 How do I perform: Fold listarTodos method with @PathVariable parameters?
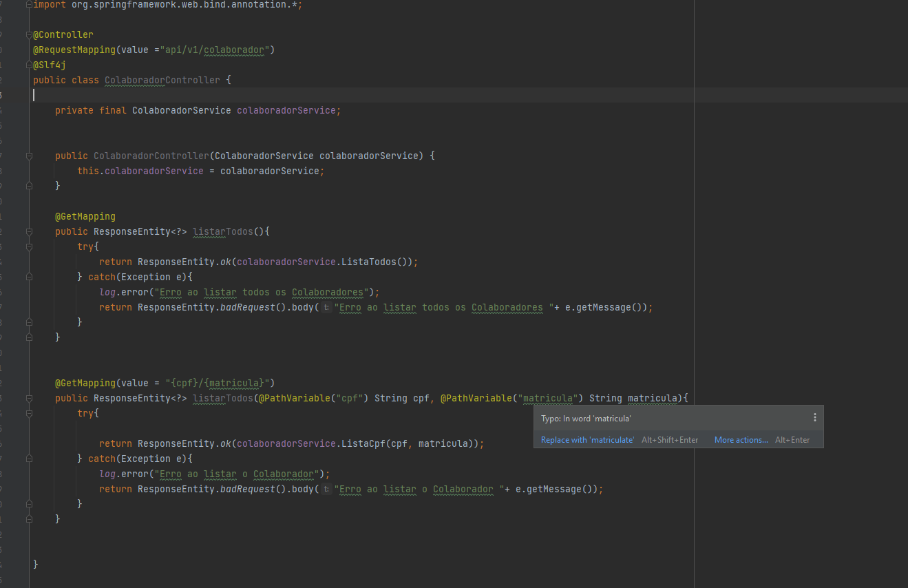29,398
